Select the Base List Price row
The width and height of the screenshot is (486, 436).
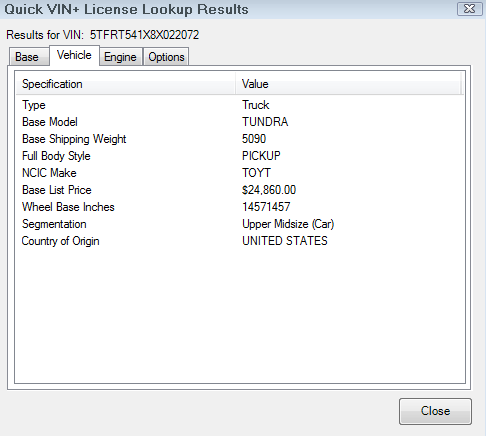240,190
